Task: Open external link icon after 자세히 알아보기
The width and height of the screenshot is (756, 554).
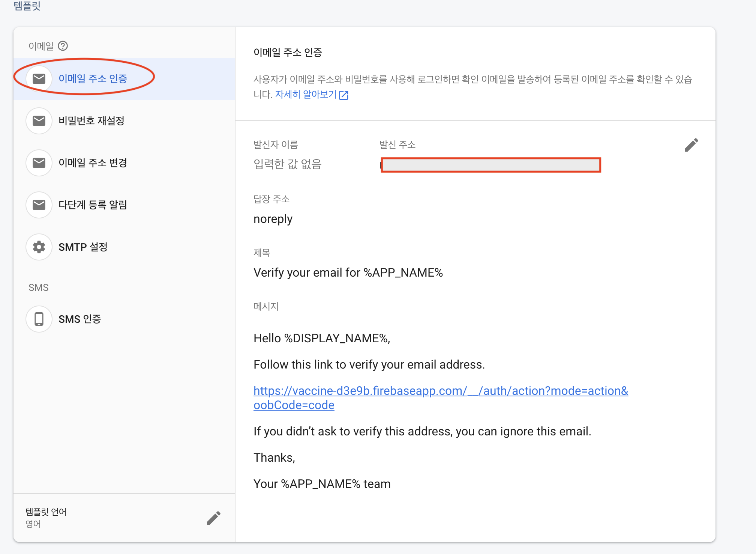Action: (343, 95)
